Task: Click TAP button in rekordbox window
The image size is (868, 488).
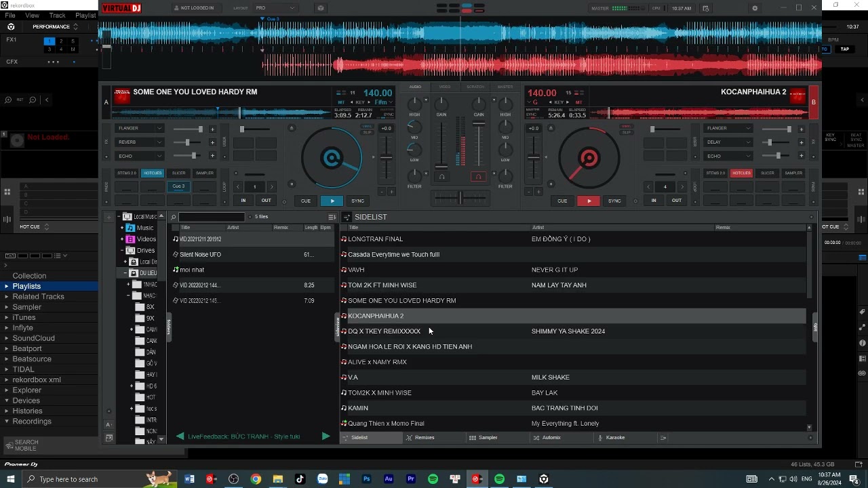Action: tap(844, 49)
